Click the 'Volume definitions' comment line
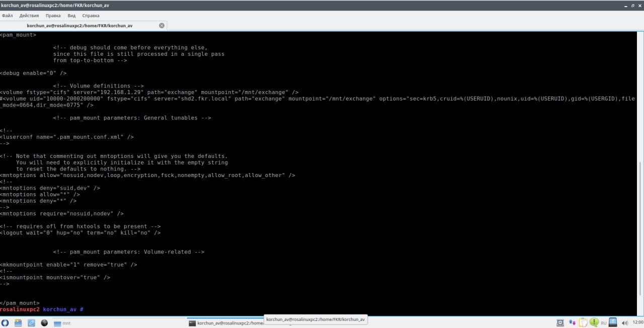The image size is (644, 328). pos(99,86)
